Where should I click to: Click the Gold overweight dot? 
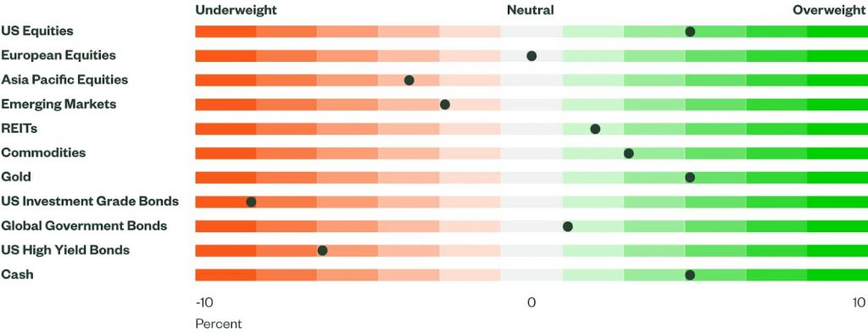pos(690,178)
